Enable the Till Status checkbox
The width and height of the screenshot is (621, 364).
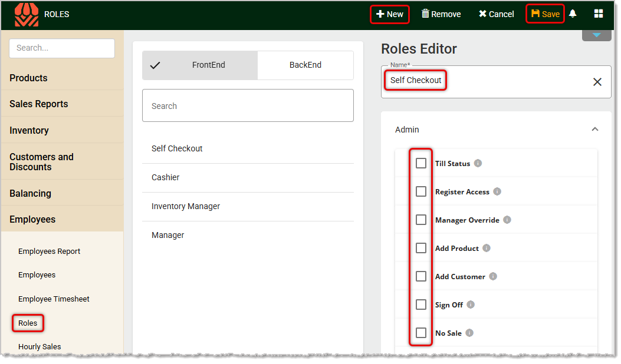point(421,163)
